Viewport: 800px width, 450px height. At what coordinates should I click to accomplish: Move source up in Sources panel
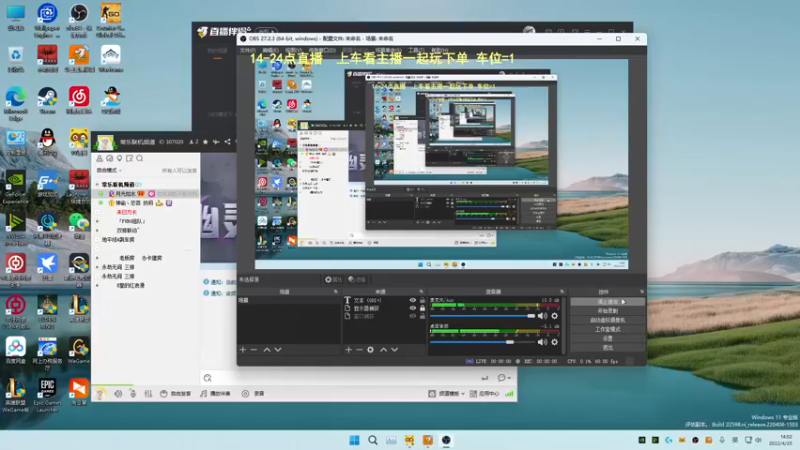(x=383, y=349)
